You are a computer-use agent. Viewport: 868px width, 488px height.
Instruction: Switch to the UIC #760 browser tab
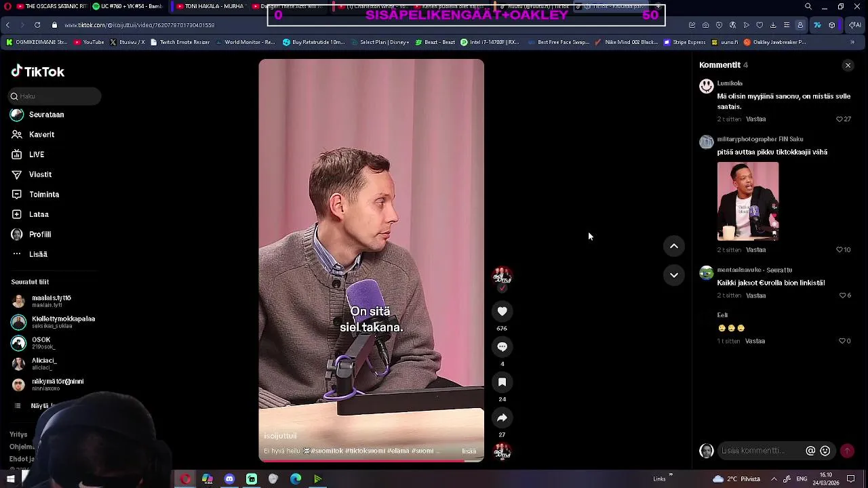(x=127, y=6)
